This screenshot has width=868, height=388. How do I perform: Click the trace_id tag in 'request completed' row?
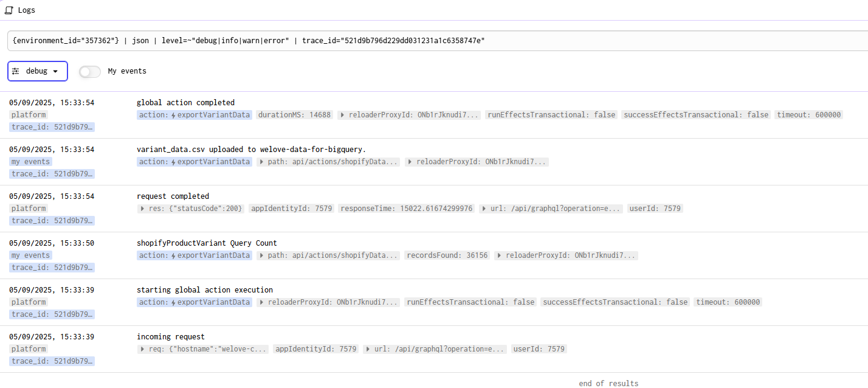(52, 221)
